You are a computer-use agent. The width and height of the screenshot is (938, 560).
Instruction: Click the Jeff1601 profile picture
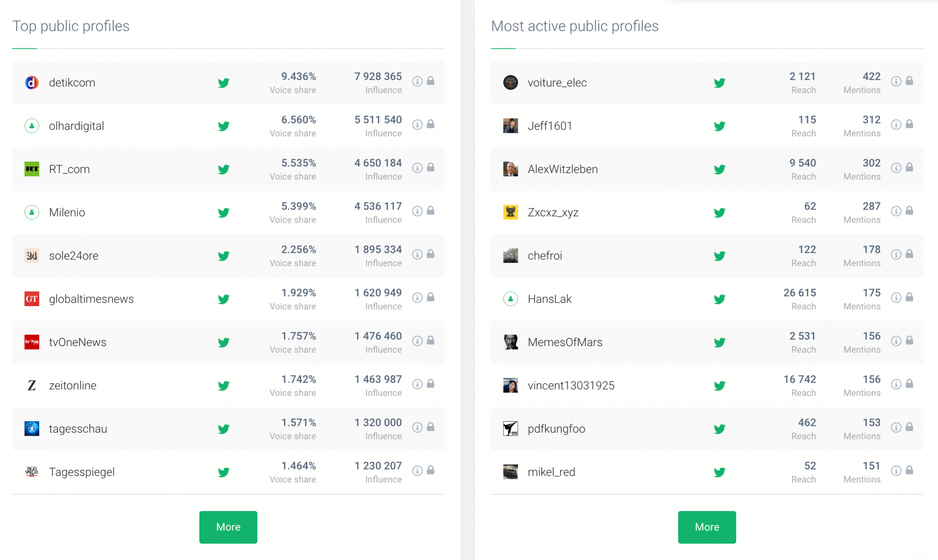click(511, 126)
